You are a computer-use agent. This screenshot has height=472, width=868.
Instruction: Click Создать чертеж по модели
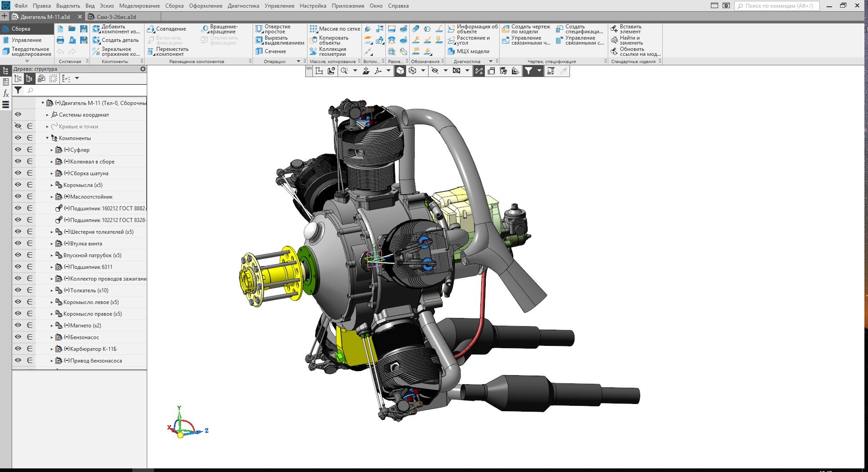click(x=526, y=29)
